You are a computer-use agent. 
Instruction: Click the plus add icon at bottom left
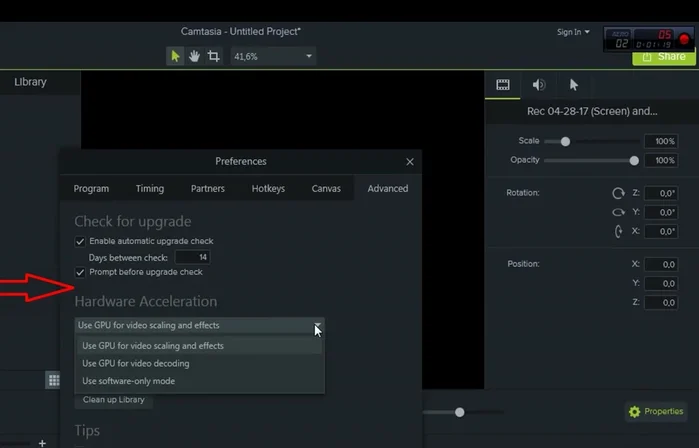pos(42,443)
